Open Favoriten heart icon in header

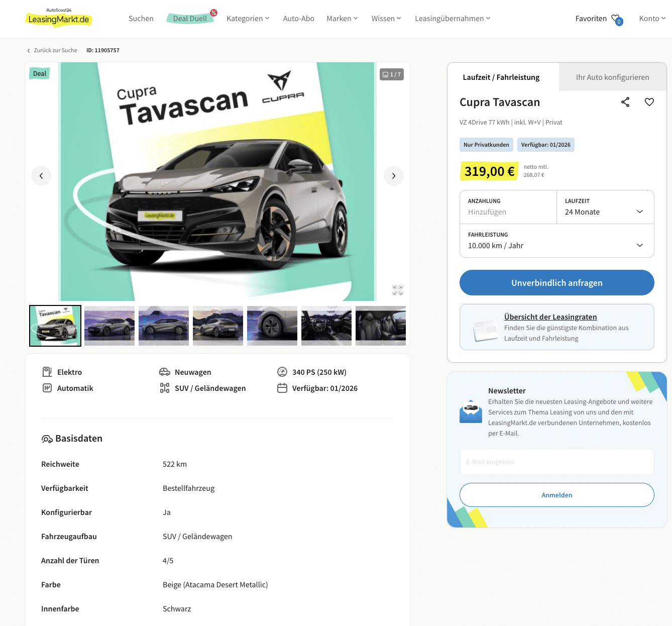coord(616,19)
